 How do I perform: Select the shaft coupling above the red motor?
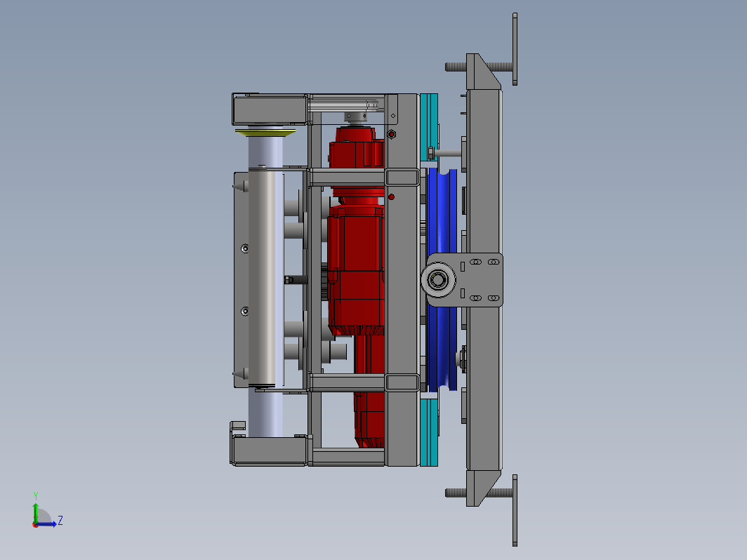click(x=357, y=118)
